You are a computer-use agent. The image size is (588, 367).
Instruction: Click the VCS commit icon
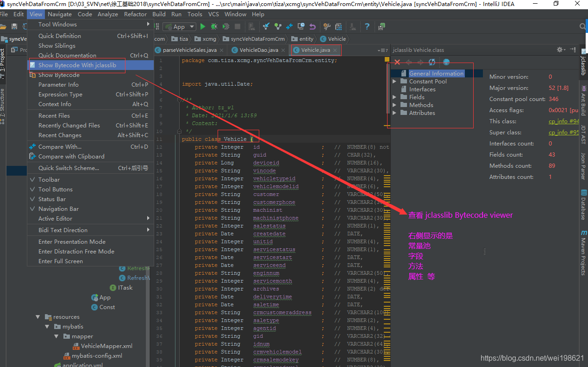pos(278,26)
